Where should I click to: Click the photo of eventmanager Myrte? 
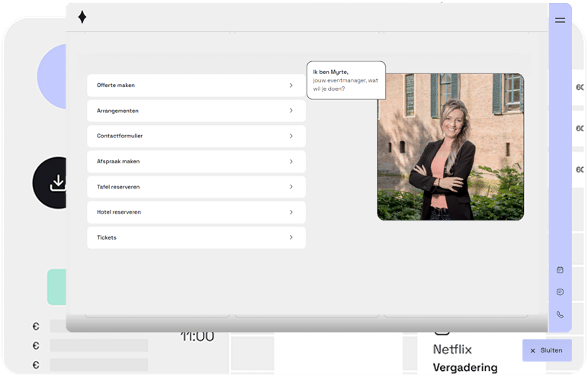point(451,147)
